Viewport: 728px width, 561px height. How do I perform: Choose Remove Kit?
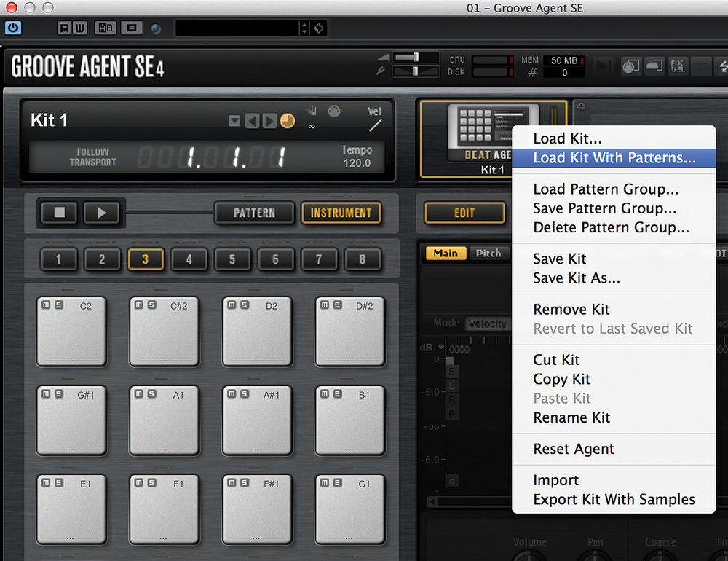[613, 310]
